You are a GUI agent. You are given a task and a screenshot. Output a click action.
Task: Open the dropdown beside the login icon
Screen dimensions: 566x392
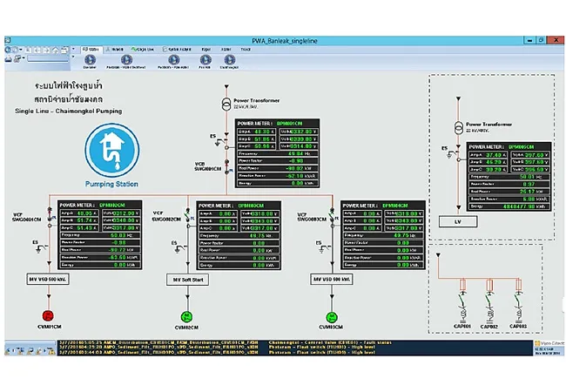click(x=24, y=57)
